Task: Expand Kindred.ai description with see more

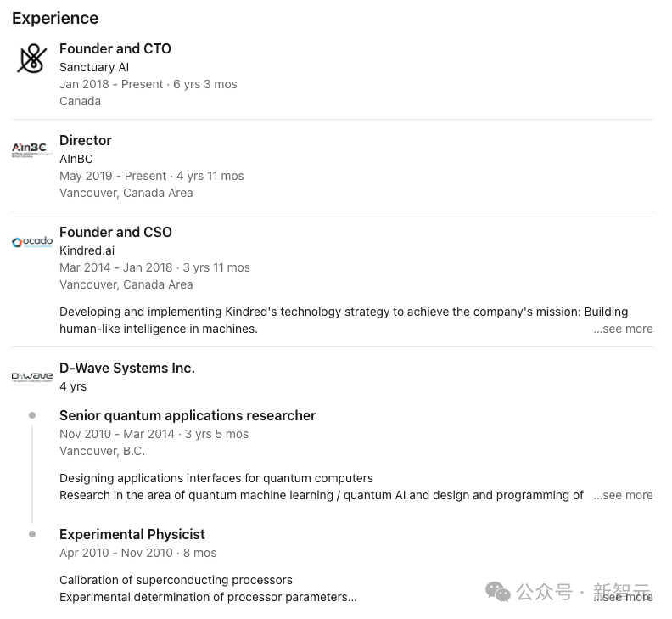Action: 623,329
